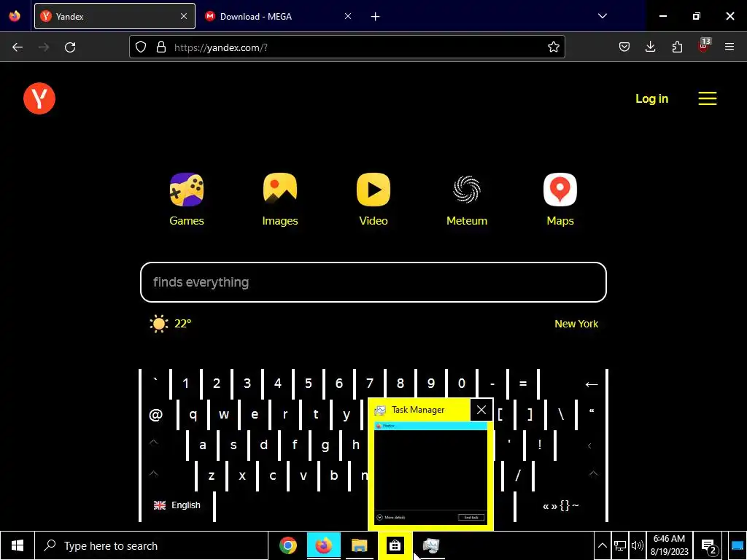Close the Task Manager preview
This screenshot has height=560, width=747.
tap(481, 410)
